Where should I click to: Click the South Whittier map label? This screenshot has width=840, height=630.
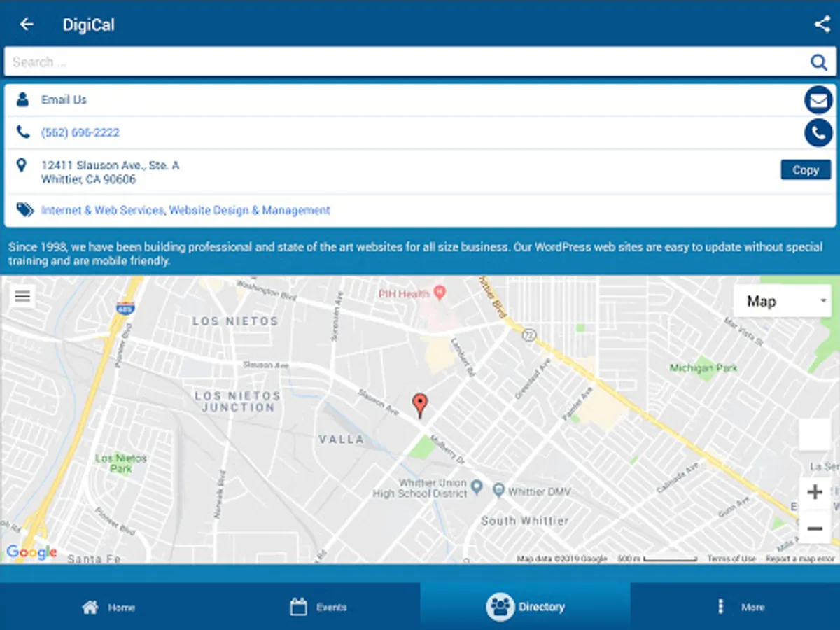pyautogui.click(x=525, y=521)
